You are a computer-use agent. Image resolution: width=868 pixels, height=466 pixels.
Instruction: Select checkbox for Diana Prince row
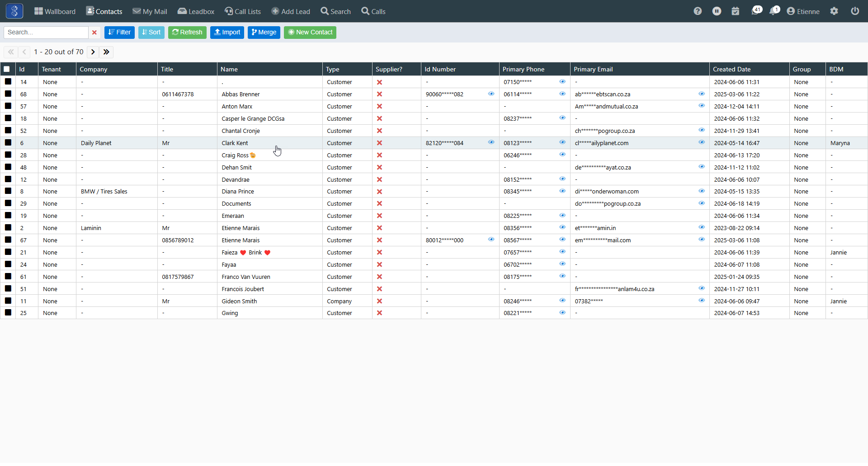click(x=8, y=191)
